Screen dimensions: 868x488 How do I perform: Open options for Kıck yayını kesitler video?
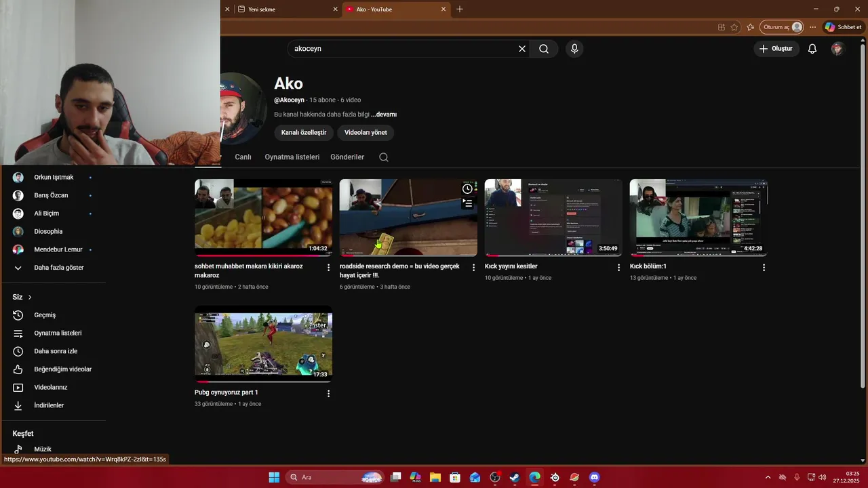[x=618, y=268]
